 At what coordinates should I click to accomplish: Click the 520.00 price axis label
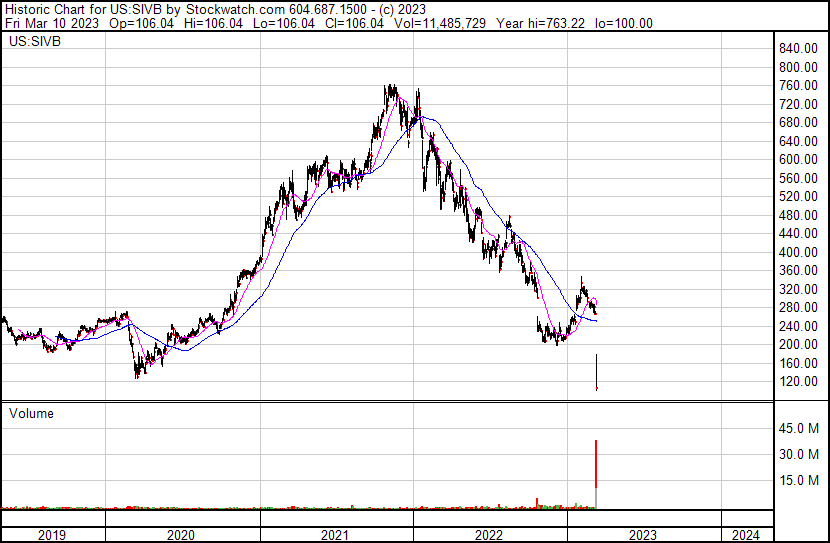(798, 196)
